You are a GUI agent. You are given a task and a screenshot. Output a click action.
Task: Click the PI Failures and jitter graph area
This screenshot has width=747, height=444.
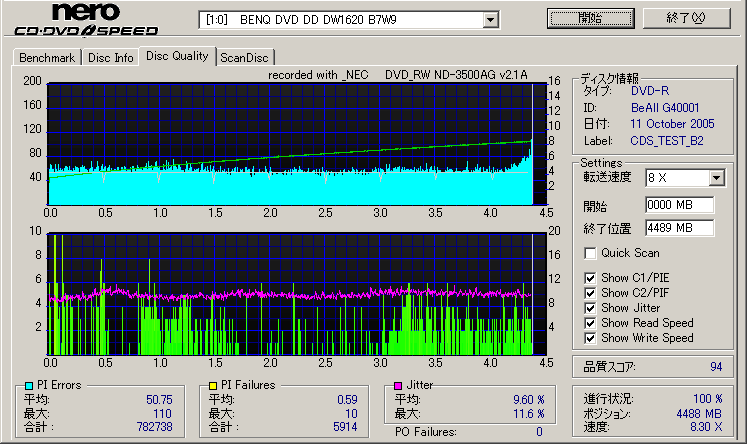pos(296,294)
